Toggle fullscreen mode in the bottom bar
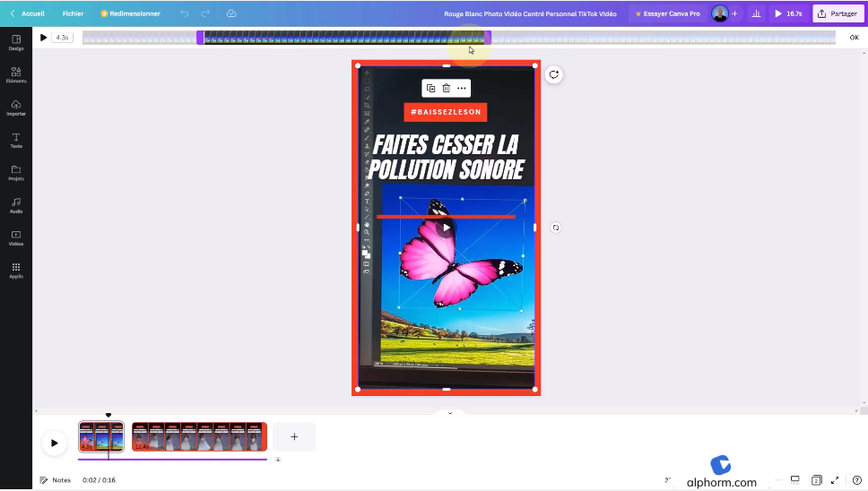The width and height of the screenshot is (868, 491). pyautogui.click(x=835, y=480)
